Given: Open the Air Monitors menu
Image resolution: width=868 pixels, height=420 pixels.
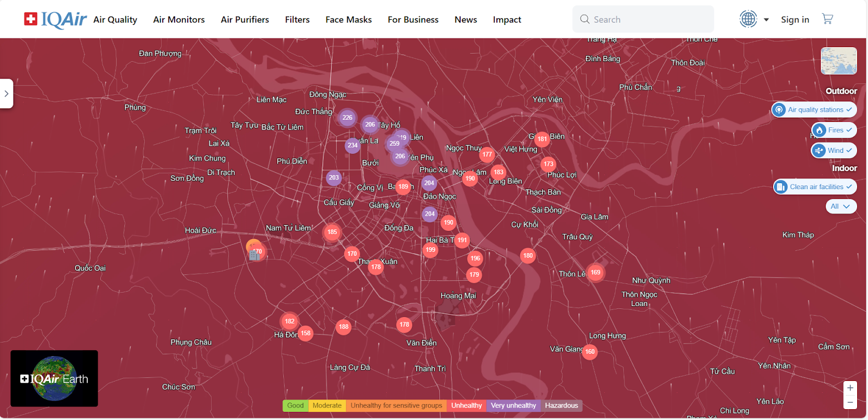Looking at the screenshot, I should (x=178, y=20).
